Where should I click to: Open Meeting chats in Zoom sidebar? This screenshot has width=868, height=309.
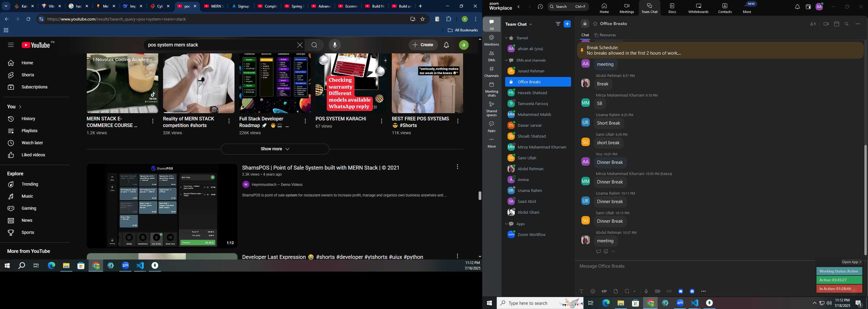coord(492,90)
